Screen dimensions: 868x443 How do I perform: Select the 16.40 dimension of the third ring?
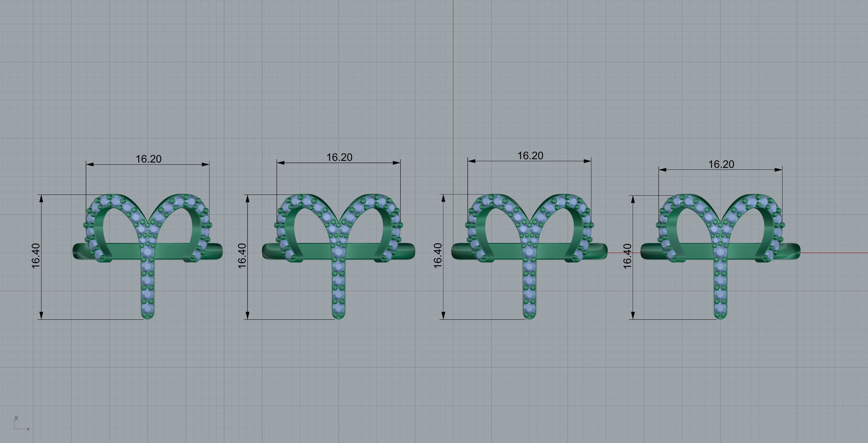[438, 256]
